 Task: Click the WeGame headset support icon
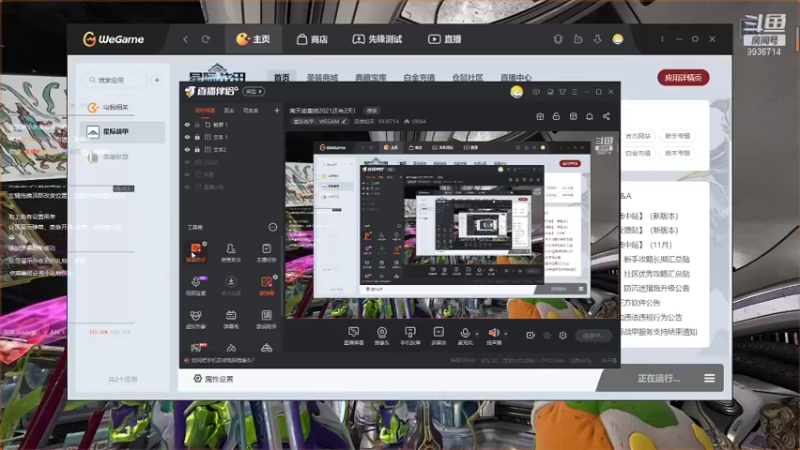point(558,39)
